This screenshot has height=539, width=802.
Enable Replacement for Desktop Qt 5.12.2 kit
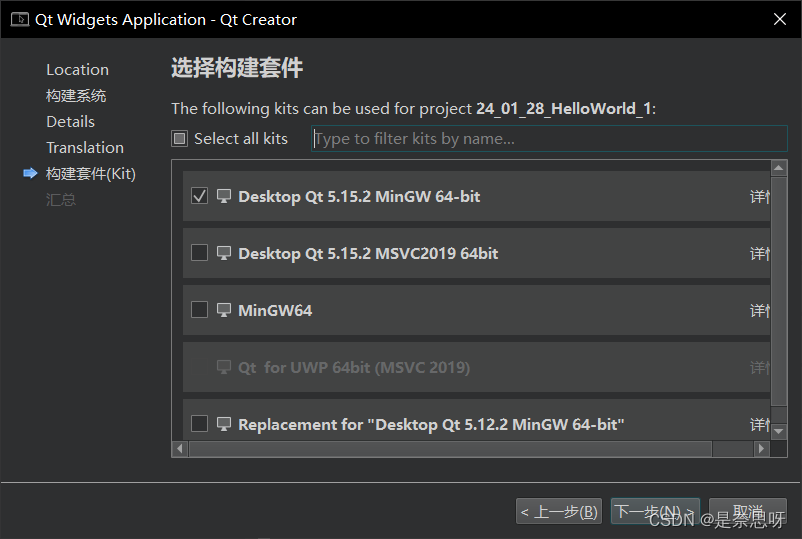(199, 424)
